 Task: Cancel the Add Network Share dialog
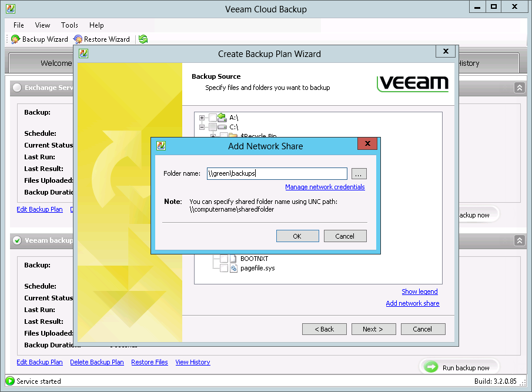[x=345, y=236]
